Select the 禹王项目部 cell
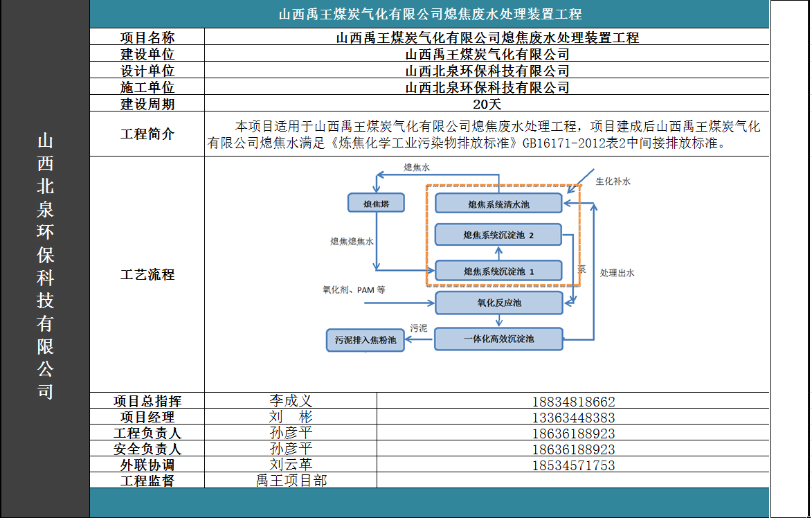The image size is (812, 518). coord(291,481)
